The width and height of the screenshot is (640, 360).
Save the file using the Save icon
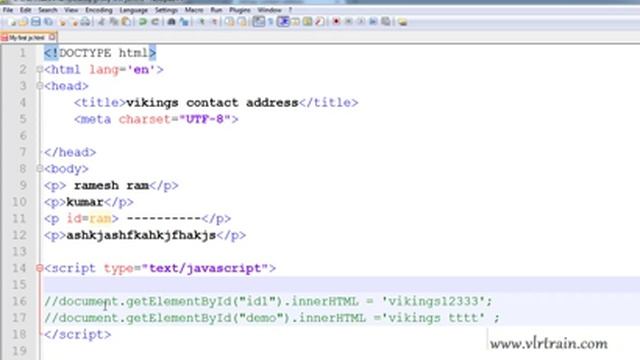pyautogui.click(x=36, y=22)
